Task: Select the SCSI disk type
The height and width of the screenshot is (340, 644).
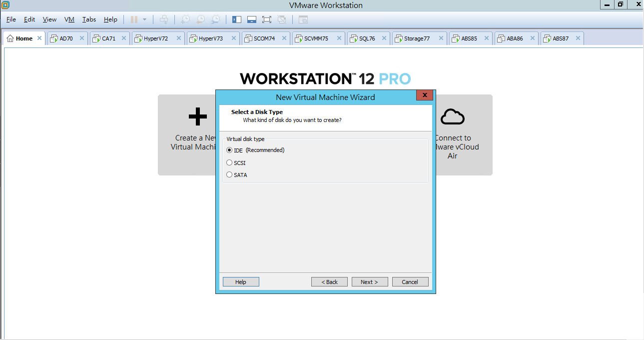Action: pyautogui.click(x=236, y=162)
